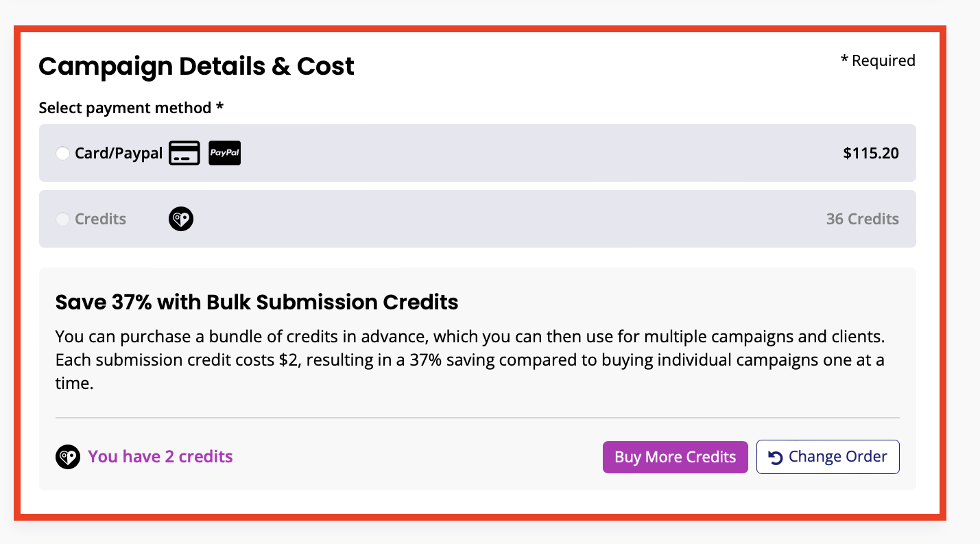Click the 'Campaign Details & Cost' heading
980x544 pixels.
point(196,67)
